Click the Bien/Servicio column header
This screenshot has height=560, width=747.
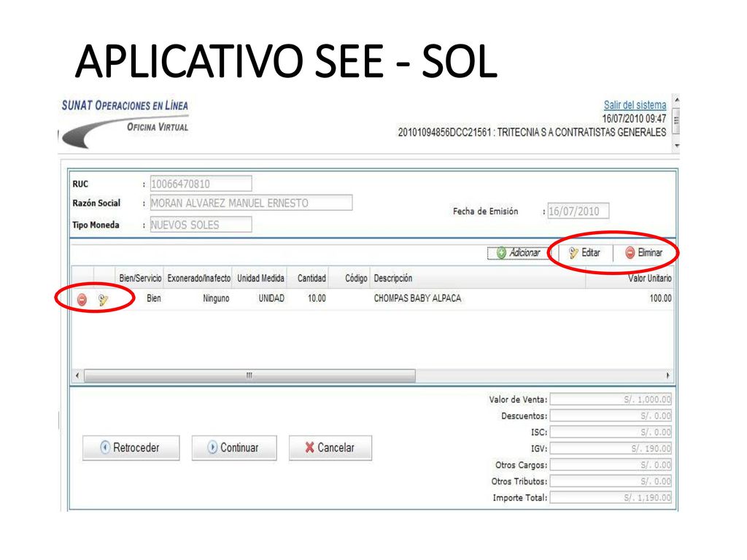click(x=140, y=278)
